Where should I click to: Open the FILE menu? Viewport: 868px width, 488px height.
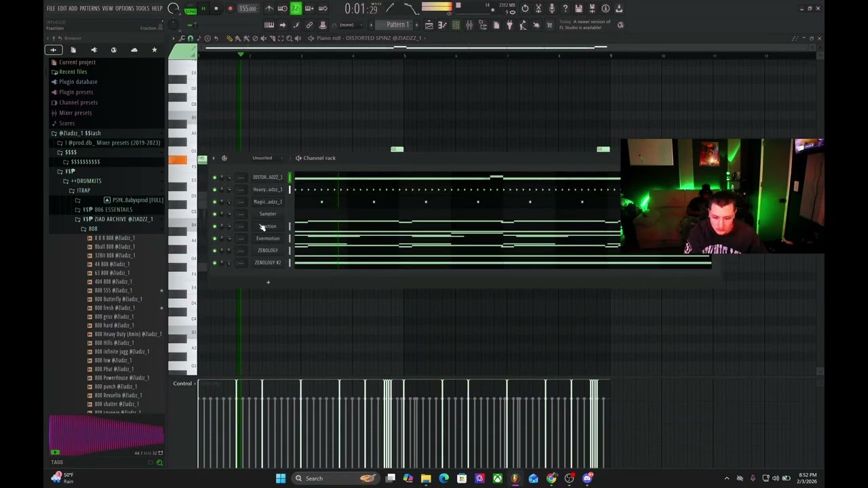click(x=51, y=9)
